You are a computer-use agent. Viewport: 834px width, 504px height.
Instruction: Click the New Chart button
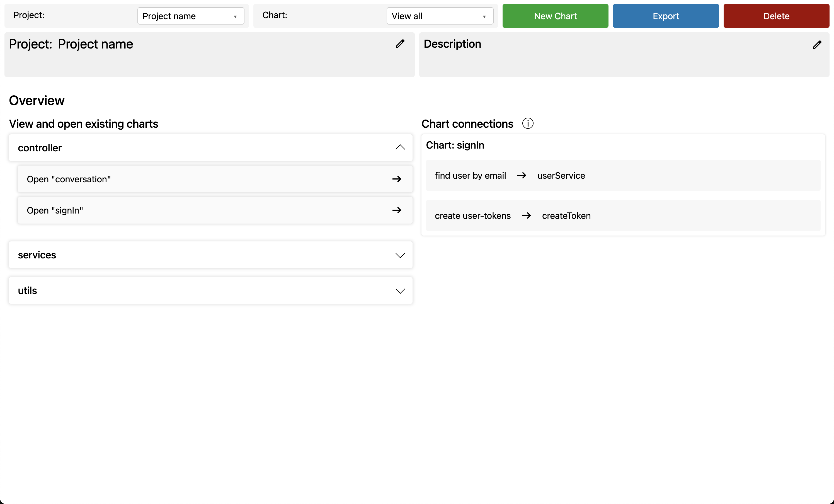pos(555,16)
